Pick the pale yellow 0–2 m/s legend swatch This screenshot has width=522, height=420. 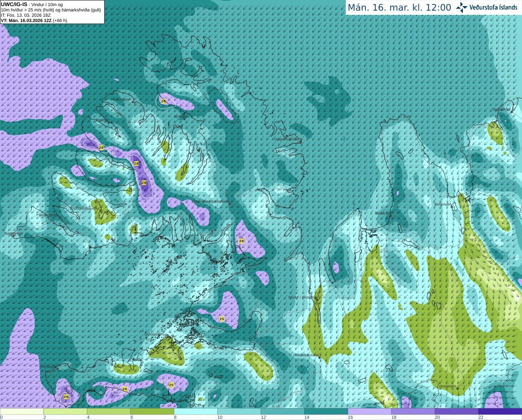pos(22,411)
